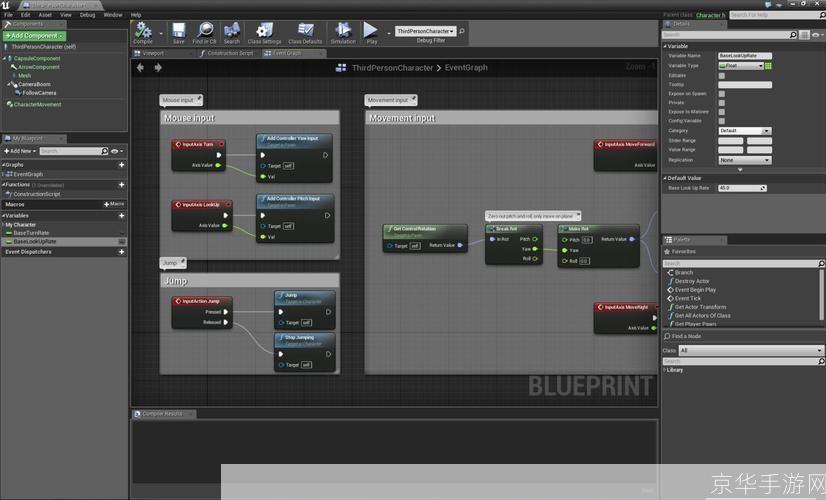Navigate forward in the graph history
Screen dimensions: 826x500
pos(158,67)
